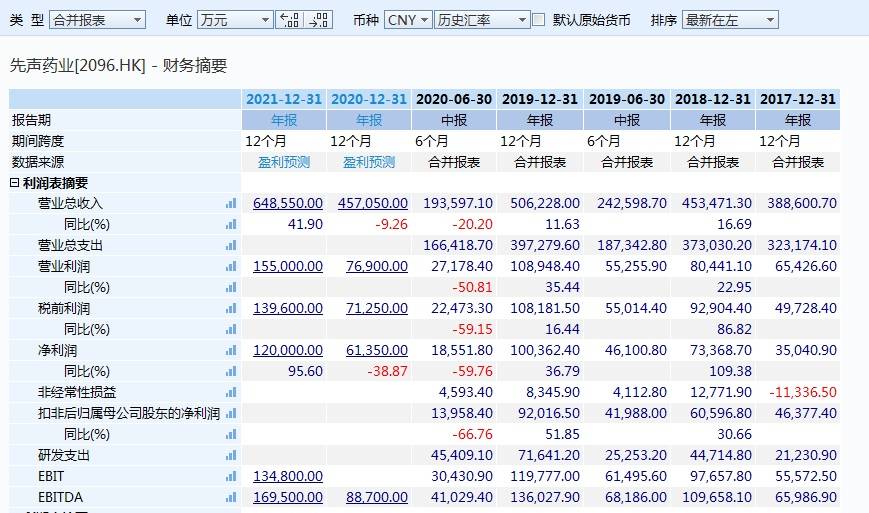Open the 历史汇率 dropdown
The image size is (869, 513).
point(482,20)
